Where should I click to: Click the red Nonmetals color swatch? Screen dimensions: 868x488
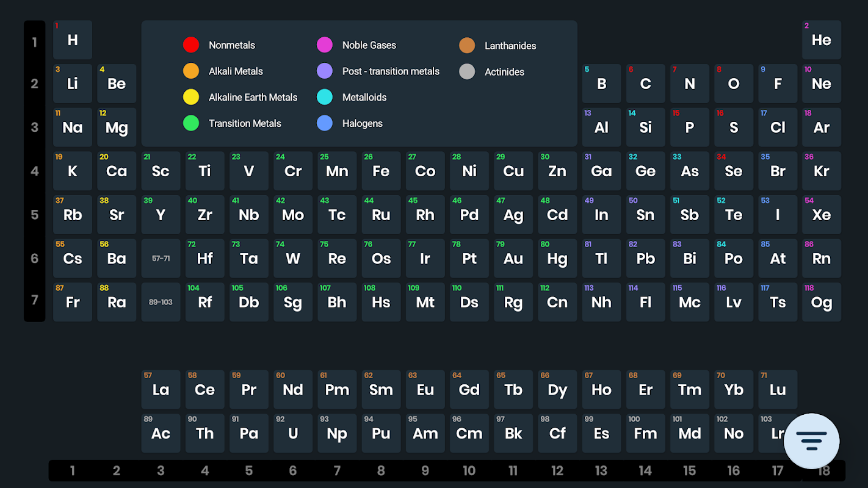click(x=191, y=45)
